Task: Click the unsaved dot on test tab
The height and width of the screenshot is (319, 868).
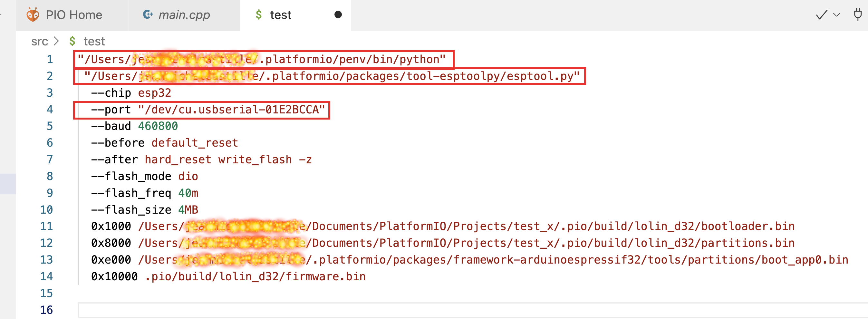Action: tap(338, 15)
